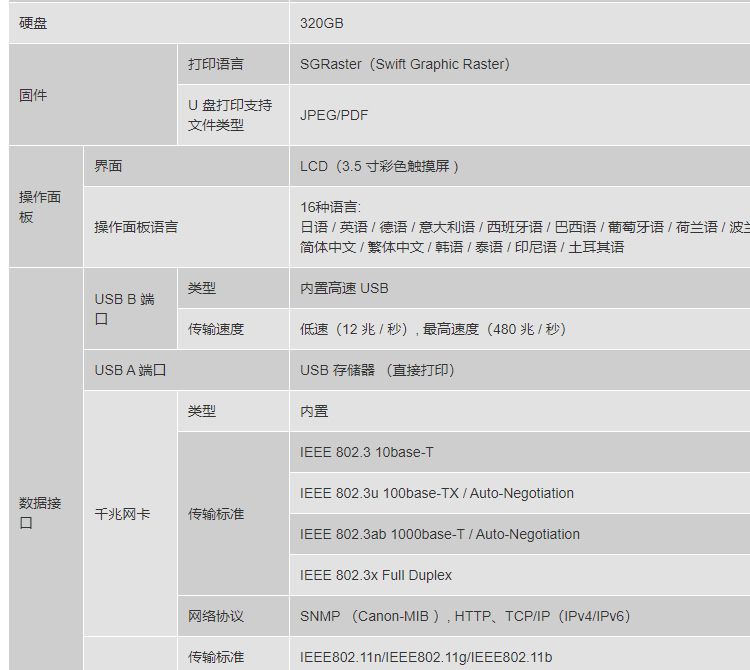Screen dimensions: 750x670
Task: Click the IEEE 802.3x Full Duplex entry
Action: 376,575
